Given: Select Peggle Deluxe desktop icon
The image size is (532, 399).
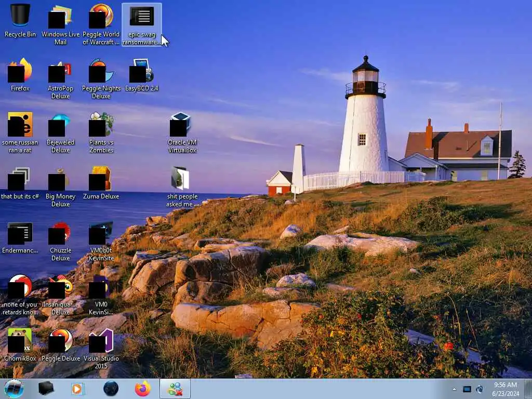Looking at the screenshot, I should pyautogui.click(x=60, y=345).
